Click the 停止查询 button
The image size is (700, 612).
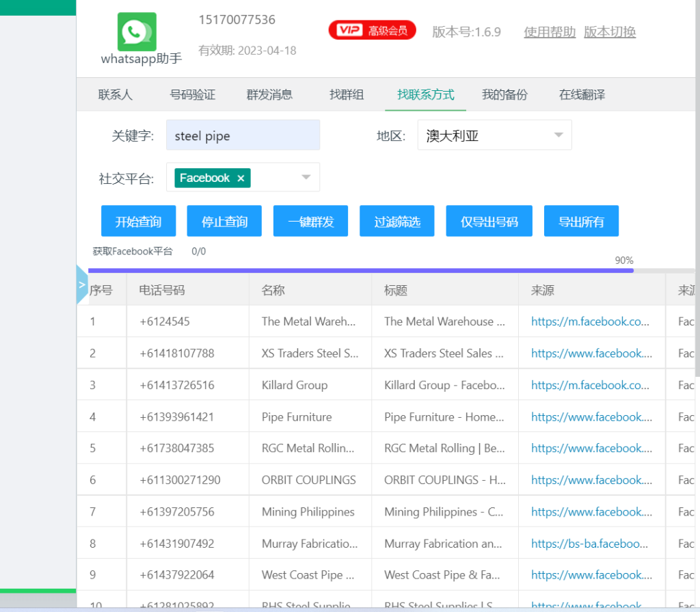[x=224, y=222]
